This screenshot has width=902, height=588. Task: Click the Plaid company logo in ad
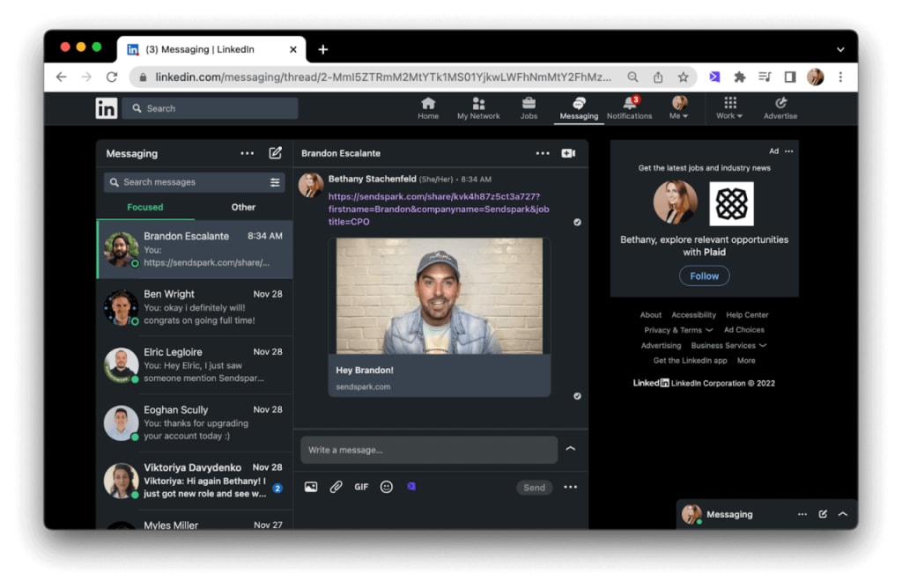tap(731, 204)
